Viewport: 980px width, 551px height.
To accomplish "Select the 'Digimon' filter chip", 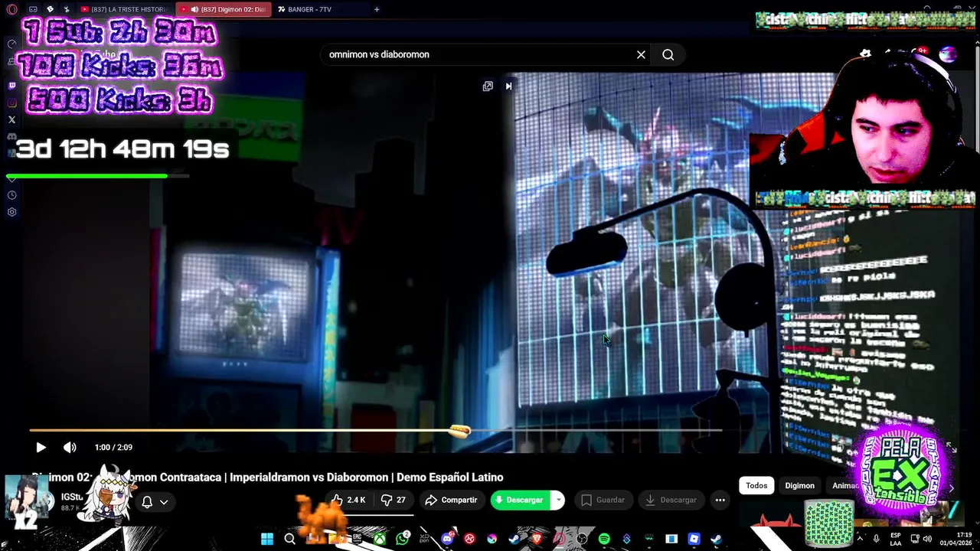I will pos(799,485).
